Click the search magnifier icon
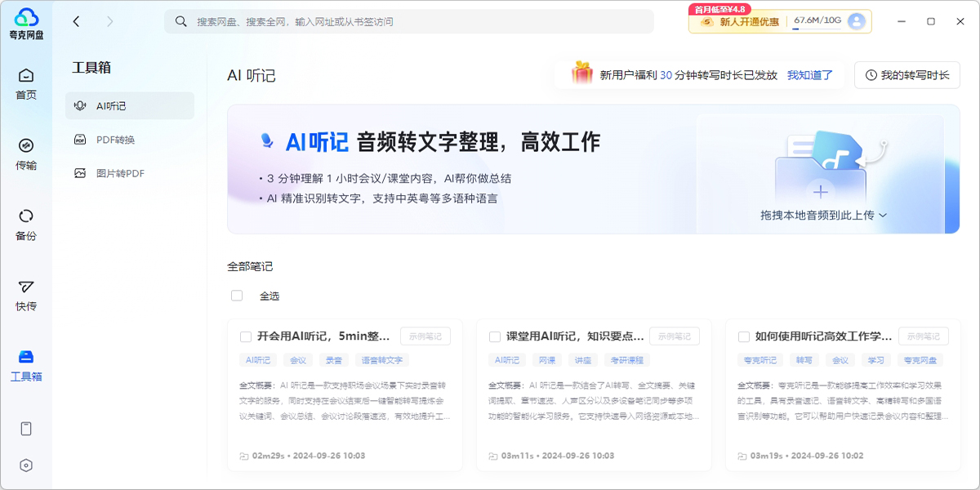Viewport: 980px width, 490px height. [180, 21]
